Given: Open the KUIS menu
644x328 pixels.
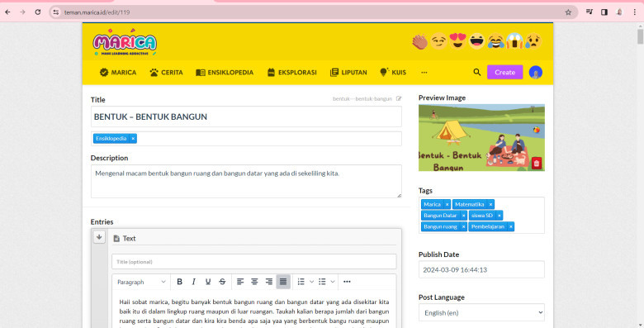Looking at the screenshot, I should 393,73.
